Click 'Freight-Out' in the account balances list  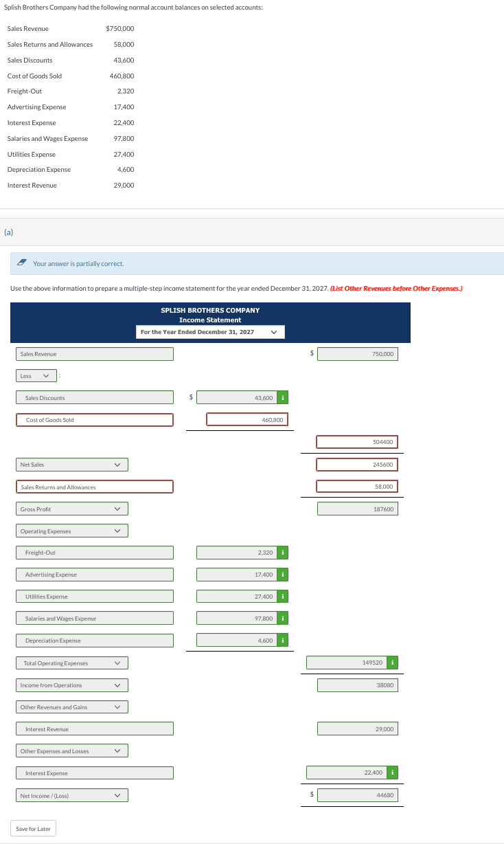point(25,91)
